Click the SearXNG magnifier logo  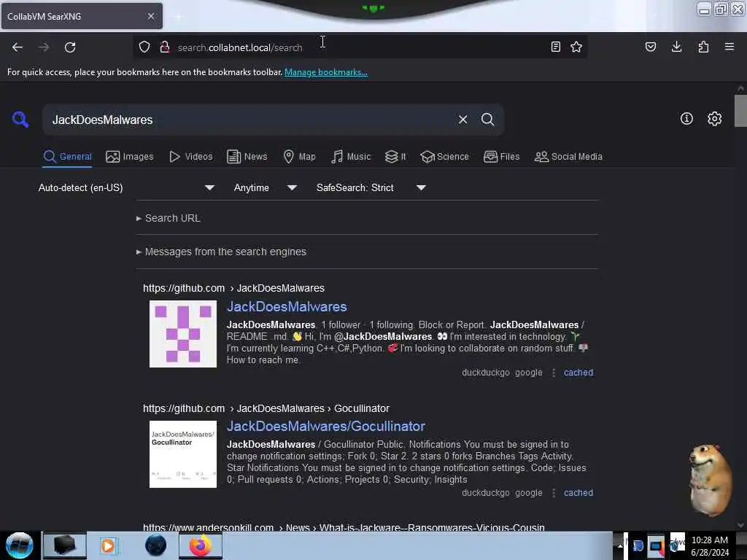20,119
